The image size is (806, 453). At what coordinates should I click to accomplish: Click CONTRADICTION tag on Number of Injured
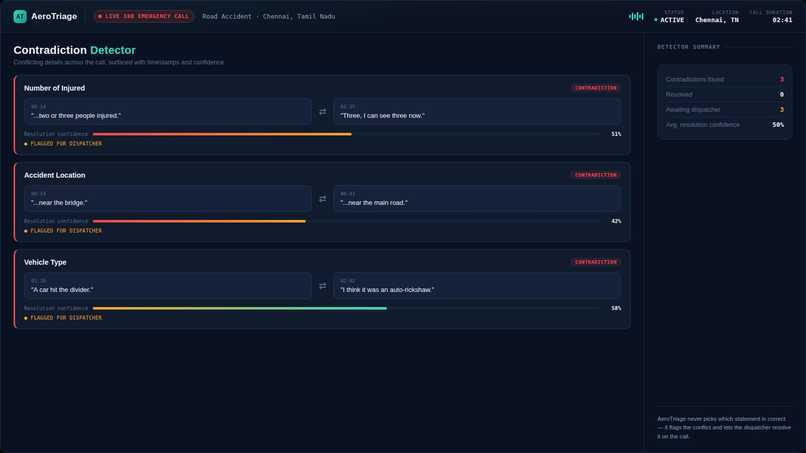click(x=595, y=88)
